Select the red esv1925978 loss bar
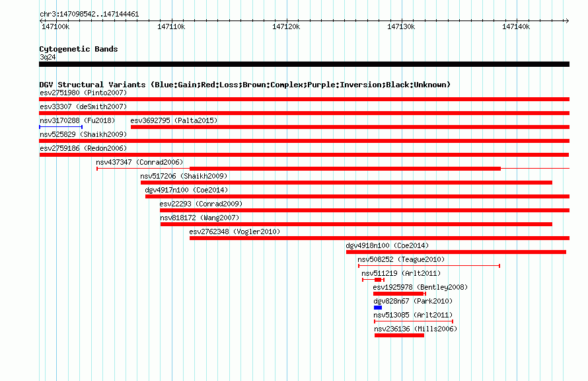The image size is (588, 381). pos(399,294)
